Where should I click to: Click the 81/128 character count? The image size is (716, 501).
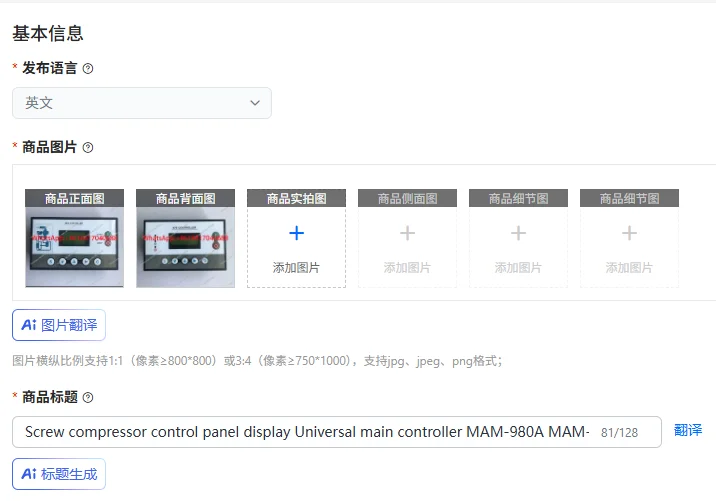(x=619, y=432)
